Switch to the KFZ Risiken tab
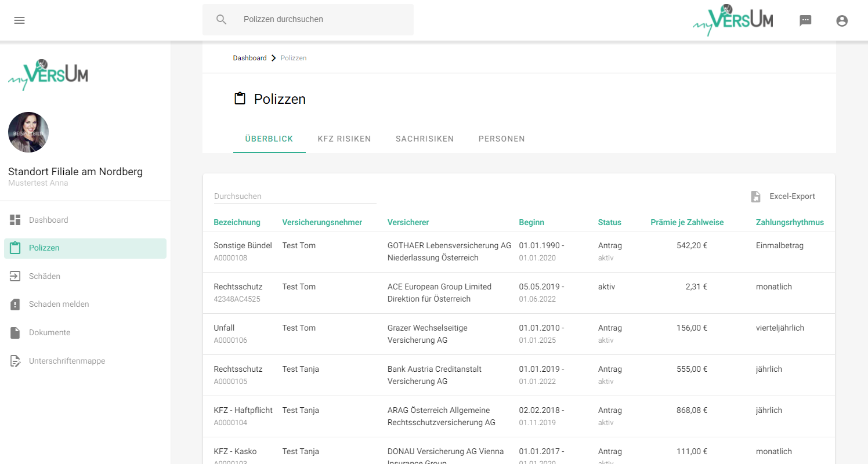Viewport: 868px width, 464px height. click(x=344, y=139)
